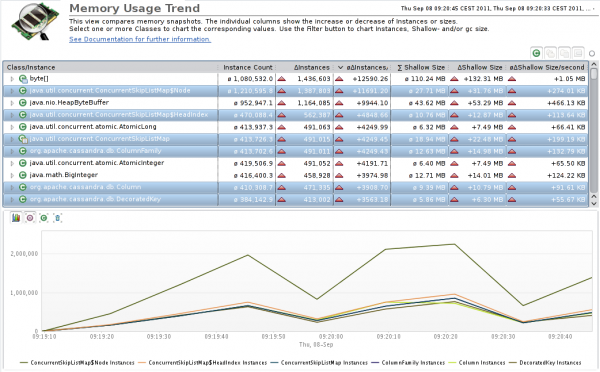Screen dimensions: 600x372
Task: Click the small circle indicator beside the toolbar
Action: (592, 54)
